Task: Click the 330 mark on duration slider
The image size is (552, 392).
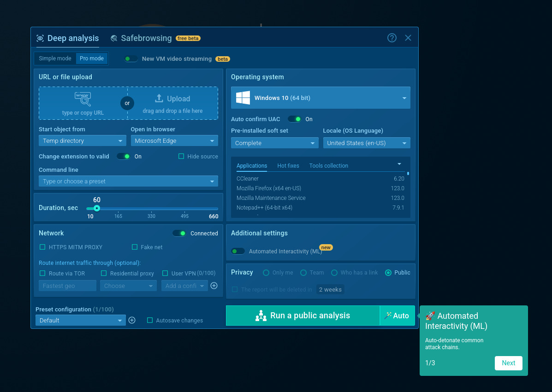Action: [151, 216]
